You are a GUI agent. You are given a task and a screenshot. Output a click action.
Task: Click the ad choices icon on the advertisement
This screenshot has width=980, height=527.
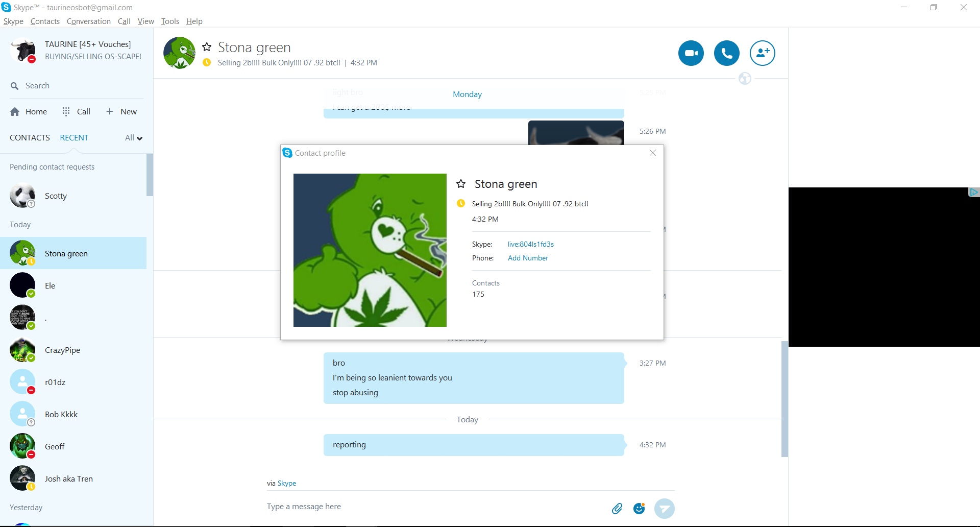[x=974, y=192]
